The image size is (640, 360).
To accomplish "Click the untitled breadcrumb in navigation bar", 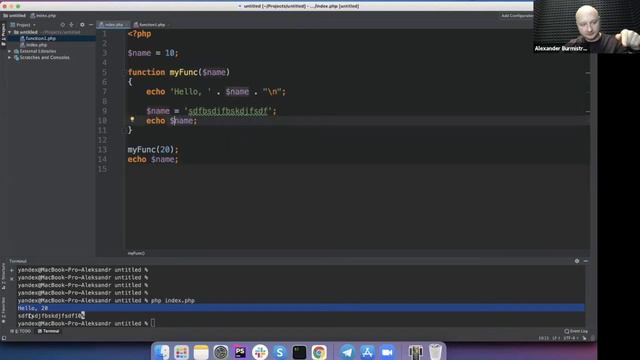I will click(15, 16).
